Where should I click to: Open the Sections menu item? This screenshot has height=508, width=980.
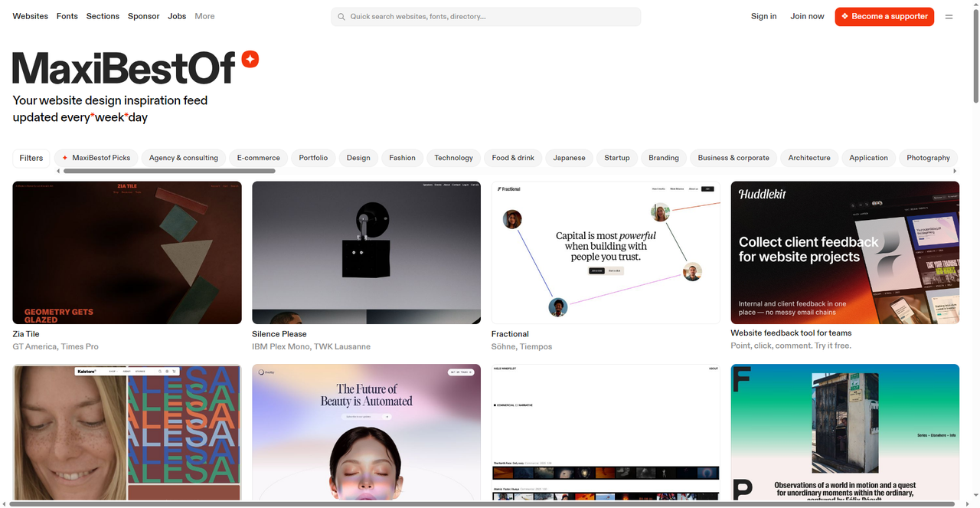(103, 16)
